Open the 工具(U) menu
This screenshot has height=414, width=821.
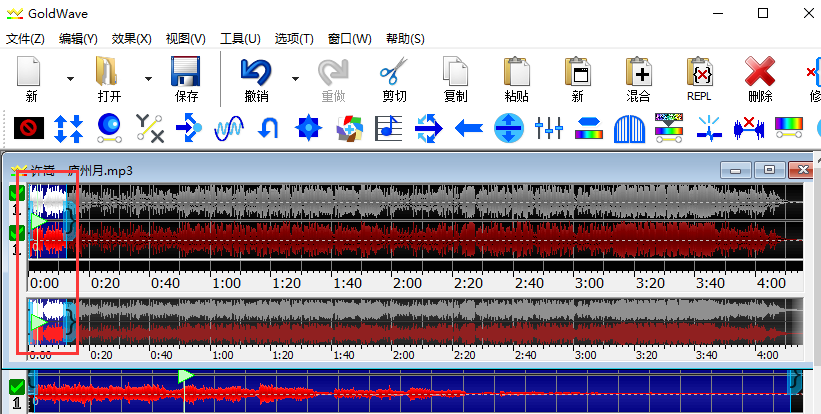pyautogui.click(x=240, y=39)
